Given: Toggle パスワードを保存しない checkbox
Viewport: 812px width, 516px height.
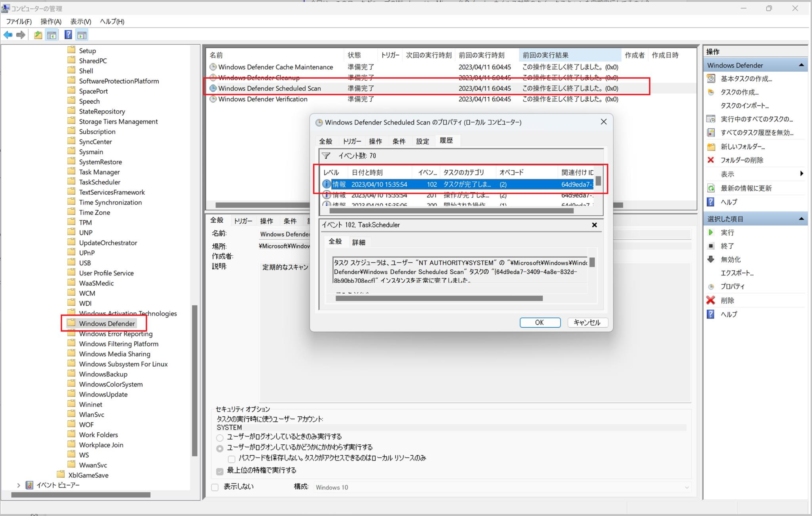Looking at the screenshot, I should (232, 459).
